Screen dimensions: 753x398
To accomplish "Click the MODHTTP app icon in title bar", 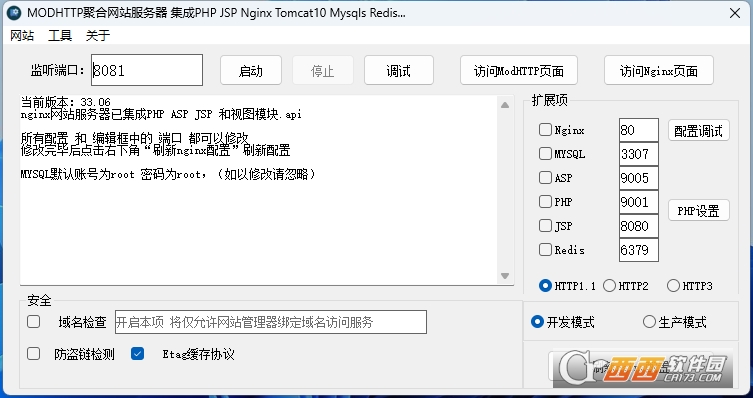I will tap(14, 13).
